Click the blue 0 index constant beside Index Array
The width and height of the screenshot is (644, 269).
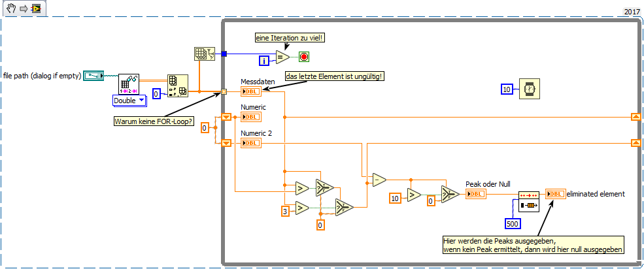(156, 94)
